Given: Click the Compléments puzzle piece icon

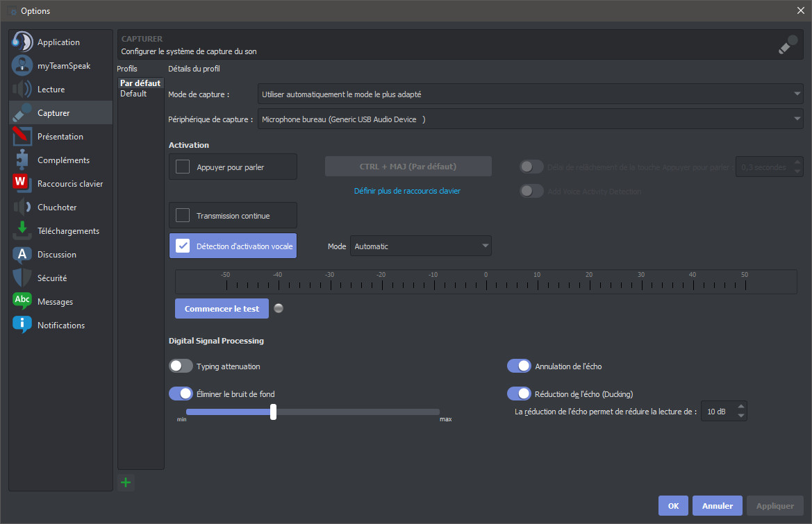Looking at the screenshot, I should 22,160.
